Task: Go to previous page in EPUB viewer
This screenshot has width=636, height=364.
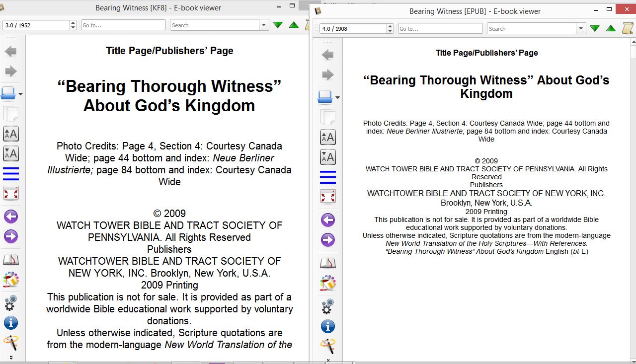Action: 328,220
